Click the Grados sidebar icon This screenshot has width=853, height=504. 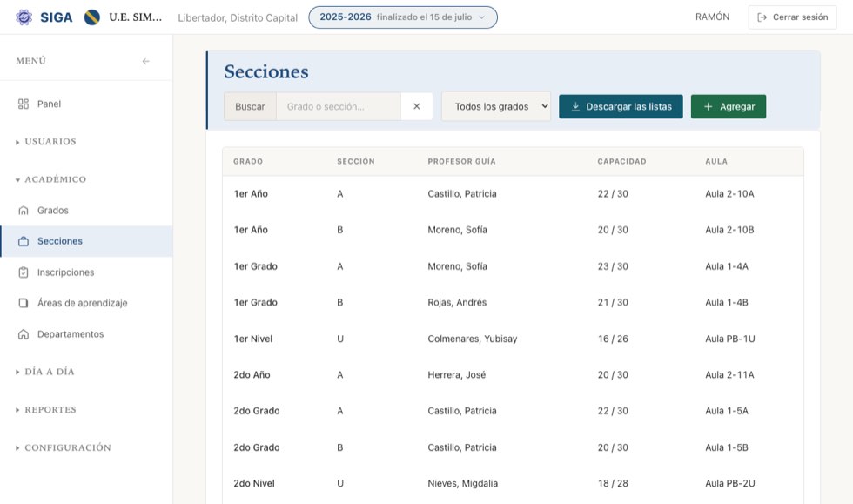click(x=24, y=211)
